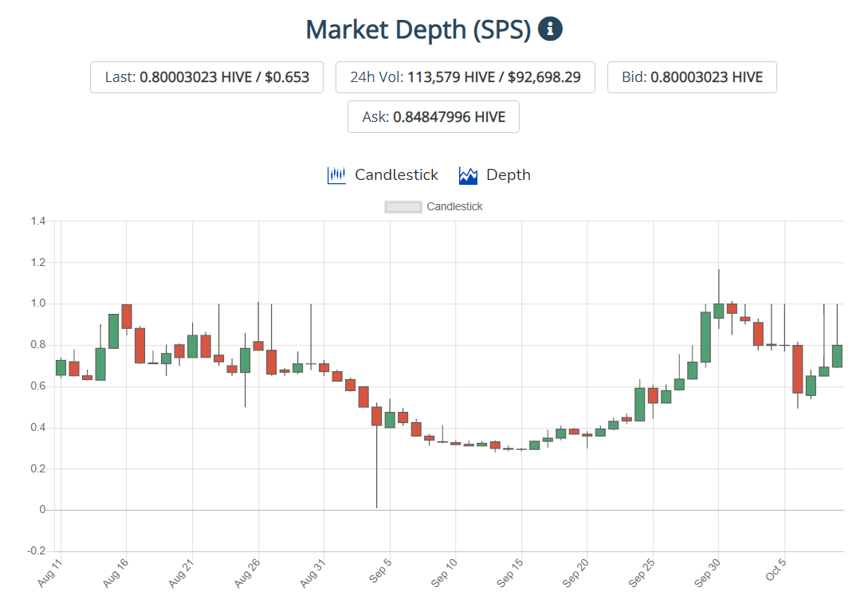The height and width of the screenshot is (603, 868).
Task: Click the tall green candle before Sep 30
Action: click(x=705, y=338)
